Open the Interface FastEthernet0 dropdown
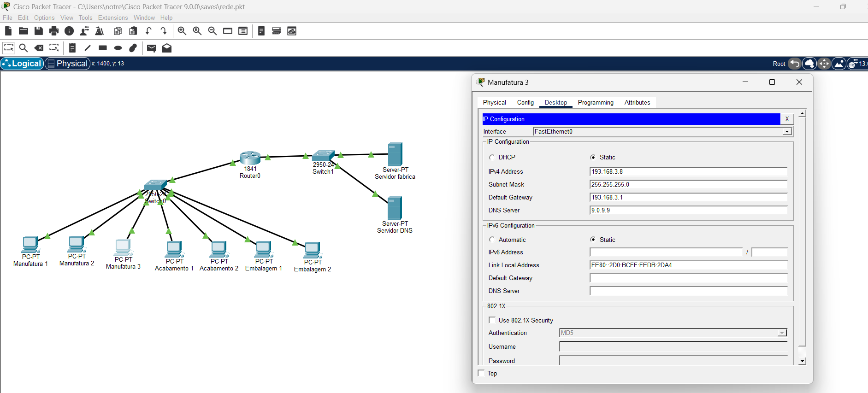The image size is (868, 393). pyautogui.click(x=787, y=132)
